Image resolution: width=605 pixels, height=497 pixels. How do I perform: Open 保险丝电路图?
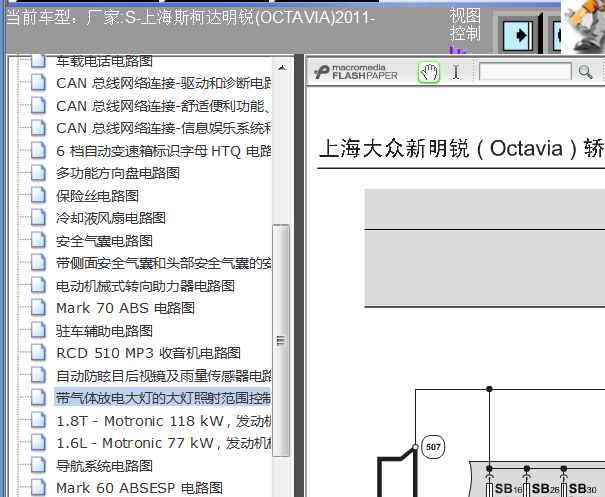coord(97,196)
